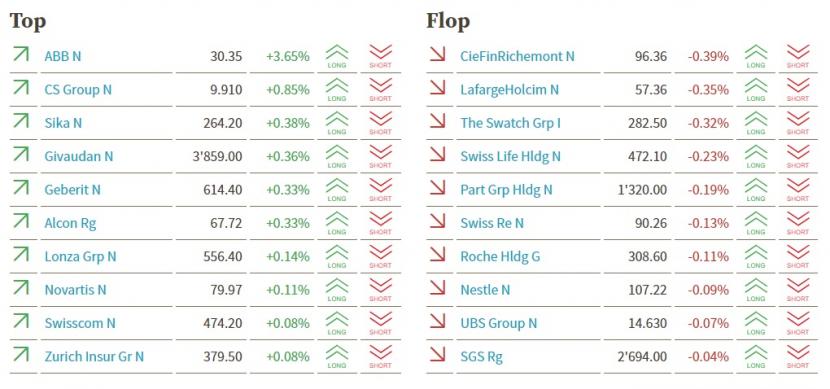Click the SHORT icon for LafargeHolcim N
This screenshot has height=389, width=830.
[798, 89]
